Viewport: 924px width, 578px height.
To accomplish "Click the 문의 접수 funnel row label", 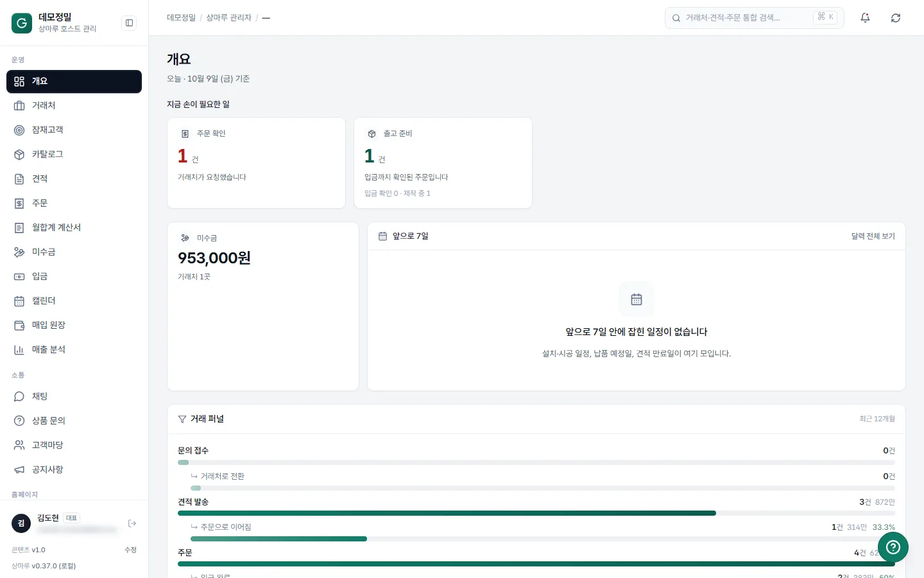I will (193, 451).
